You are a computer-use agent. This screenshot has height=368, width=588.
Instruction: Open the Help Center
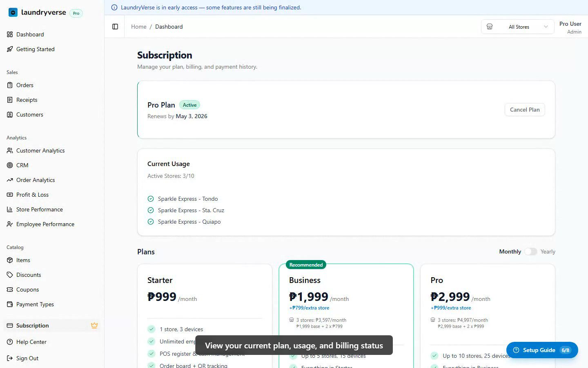point(31,342)
